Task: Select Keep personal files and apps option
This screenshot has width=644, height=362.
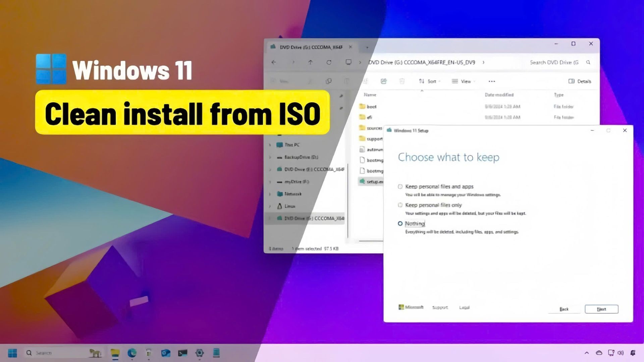Action: (400, 187)
